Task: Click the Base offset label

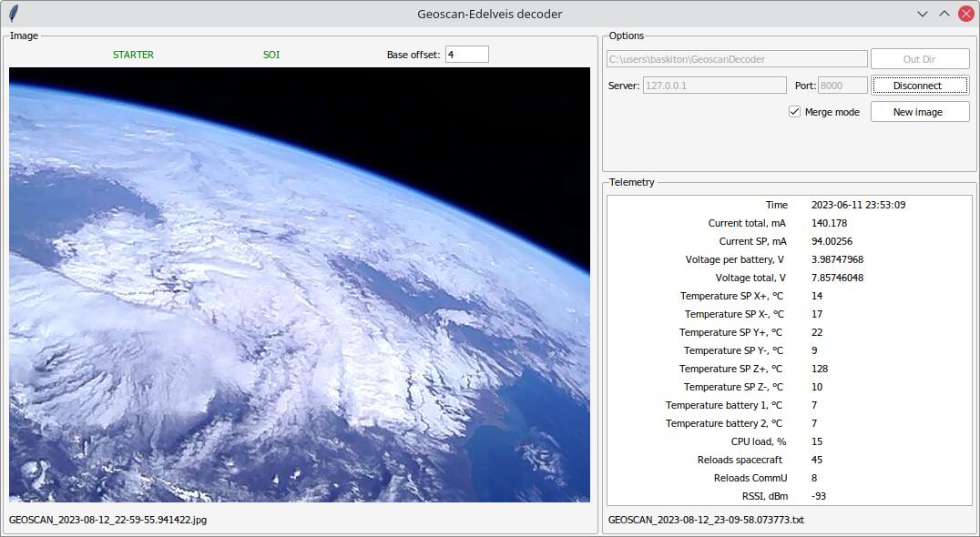Action: (413, 55)
